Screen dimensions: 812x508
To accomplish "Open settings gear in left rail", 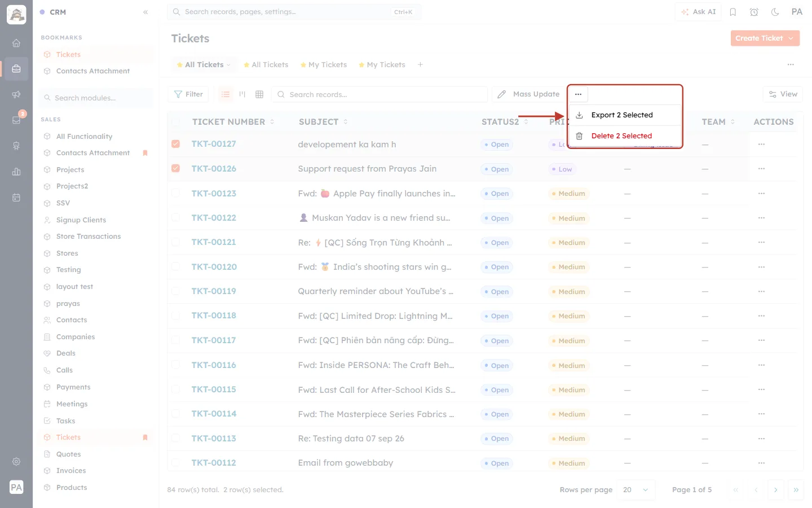I will click(x=16, y=461).
